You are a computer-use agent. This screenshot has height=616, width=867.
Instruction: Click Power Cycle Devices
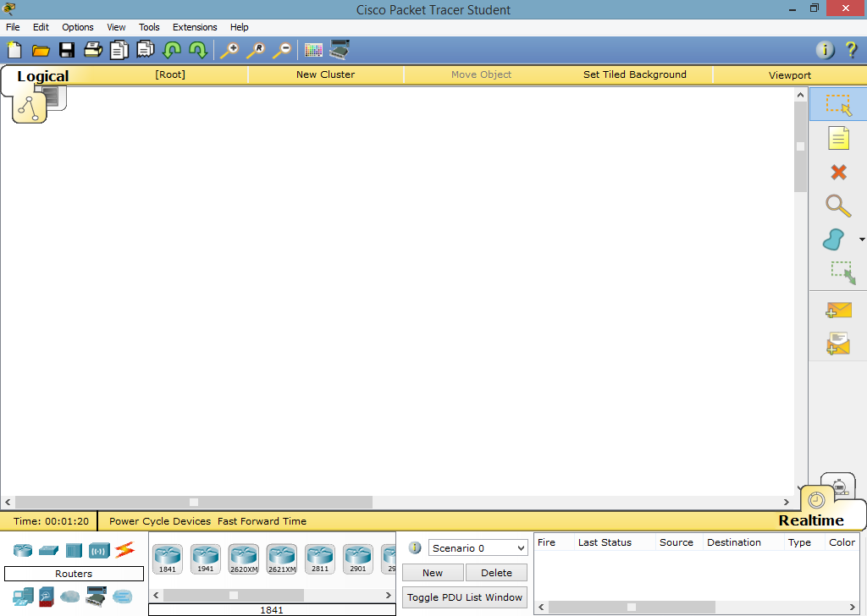point(160,521)
